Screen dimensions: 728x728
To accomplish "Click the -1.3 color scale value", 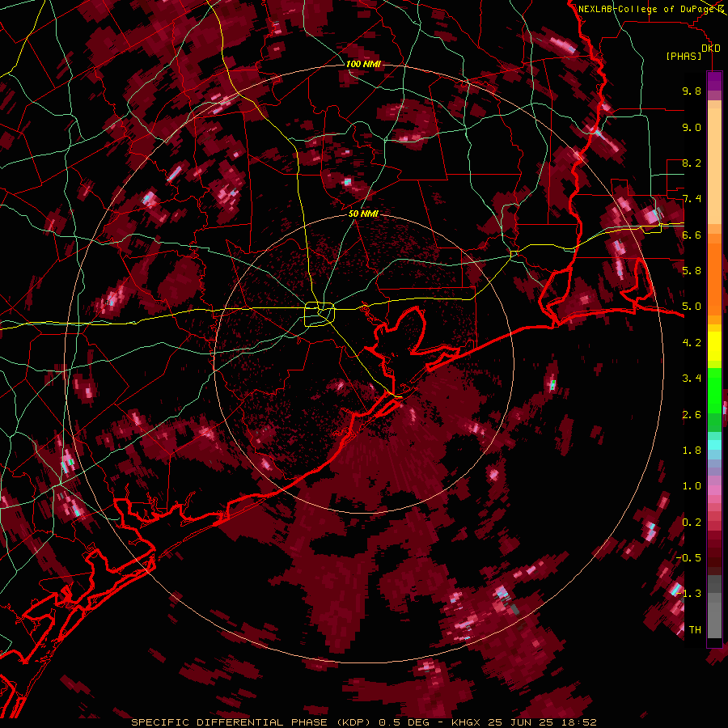I will tap(689, 594).
